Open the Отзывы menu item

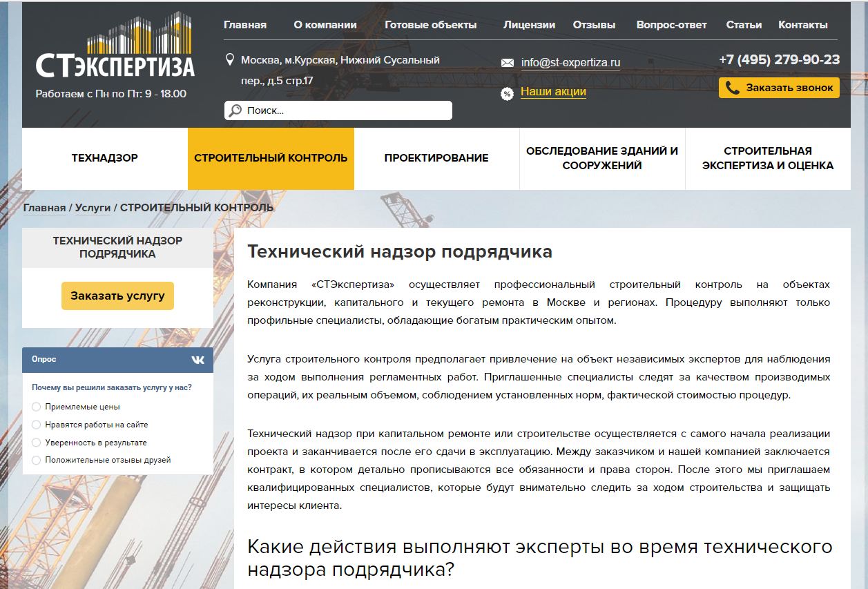tap(594, 25)
